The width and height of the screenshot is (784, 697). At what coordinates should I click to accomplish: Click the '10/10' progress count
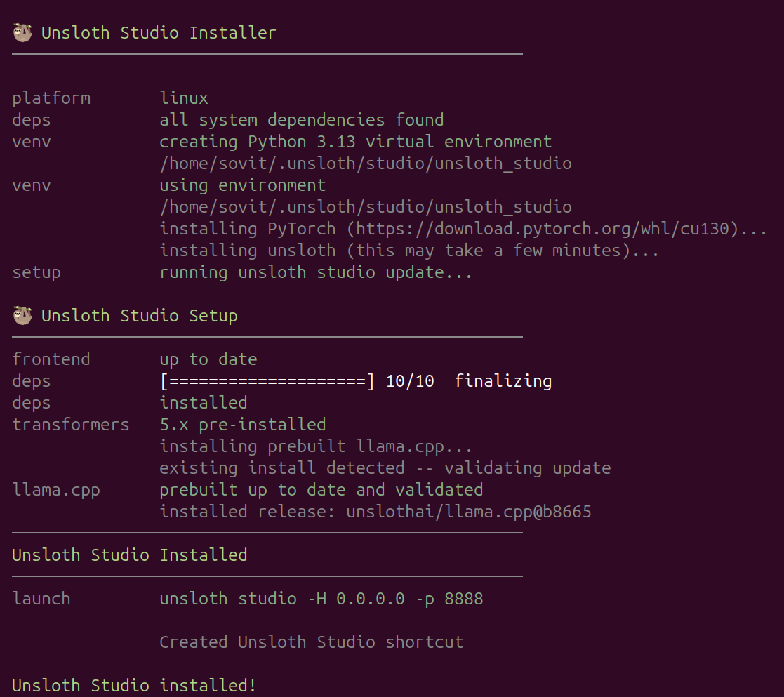tap(410, 382)
